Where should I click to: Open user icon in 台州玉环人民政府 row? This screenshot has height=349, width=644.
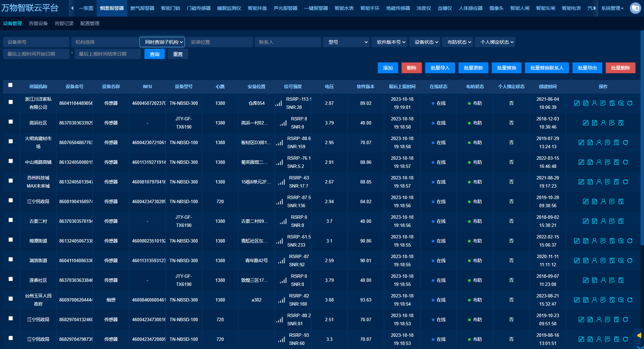(594, 300)
